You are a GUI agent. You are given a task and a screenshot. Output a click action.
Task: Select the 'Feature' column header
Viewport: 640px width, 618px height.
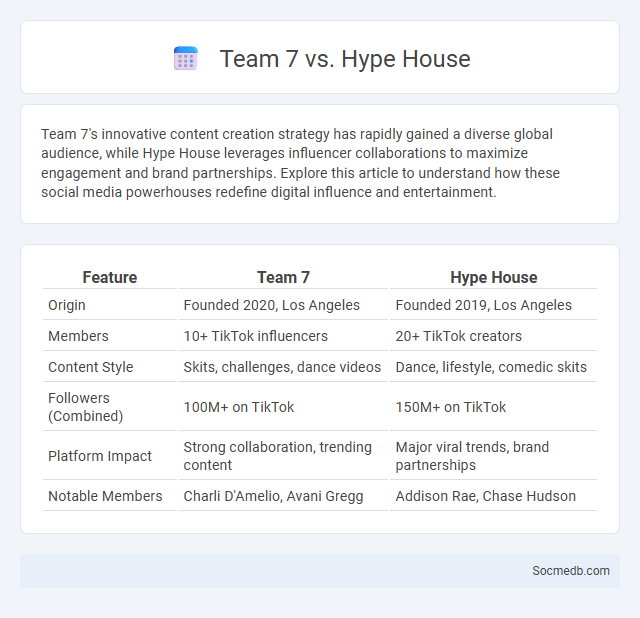(110, 278)
